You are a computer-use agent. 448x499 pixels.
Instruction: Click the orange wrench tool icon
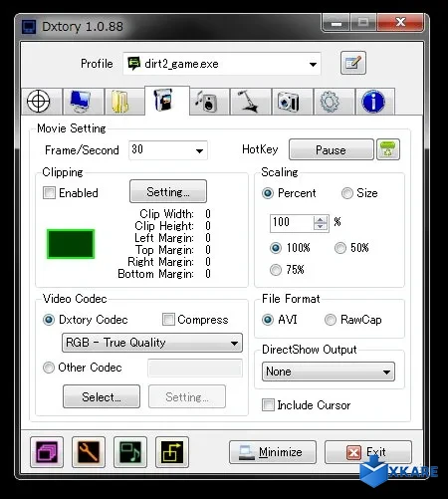89,452
